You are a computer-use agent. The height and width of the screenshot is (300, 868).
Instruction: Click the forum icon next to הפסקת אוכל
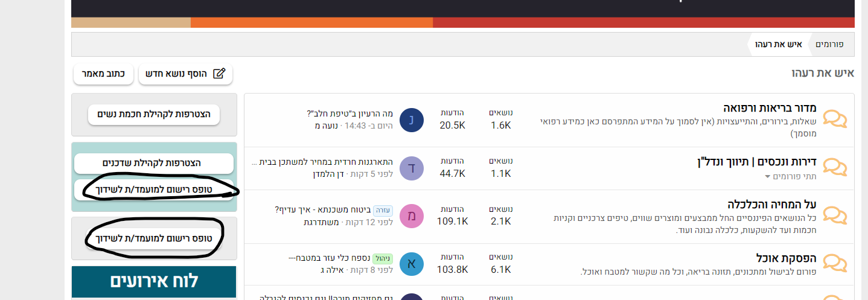pos(835,263)
